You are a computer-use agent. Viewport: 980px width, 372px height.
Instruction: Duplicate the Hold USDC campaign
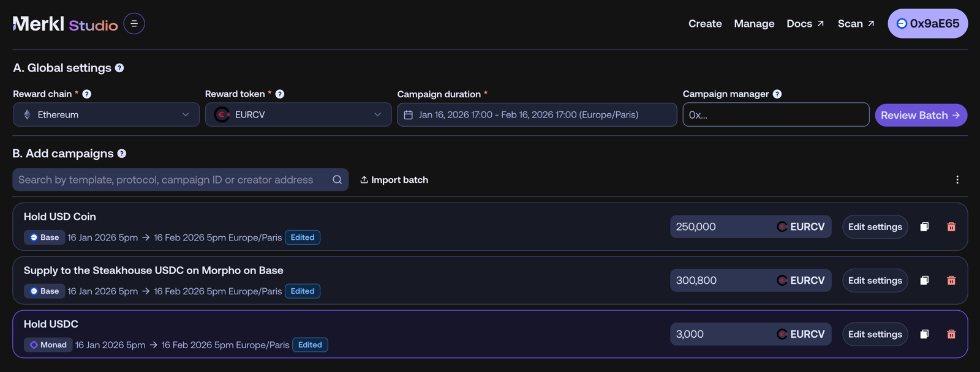(x=924, y=335)
